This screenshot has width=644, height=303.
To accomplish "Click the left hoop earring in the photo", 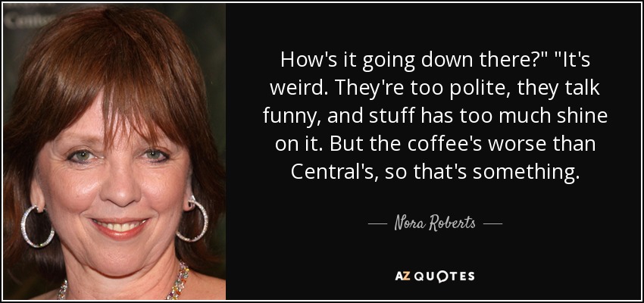I will (37, 226).
